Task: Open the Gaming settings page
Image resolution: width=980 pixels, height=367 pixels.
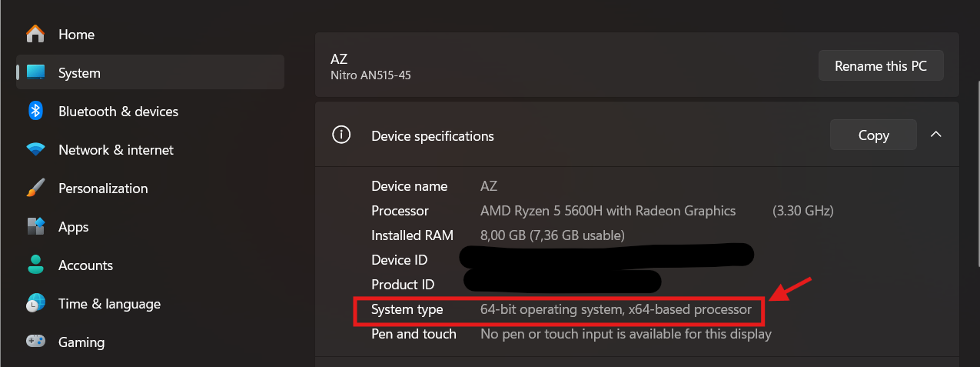Action: (x=81, y=342)
